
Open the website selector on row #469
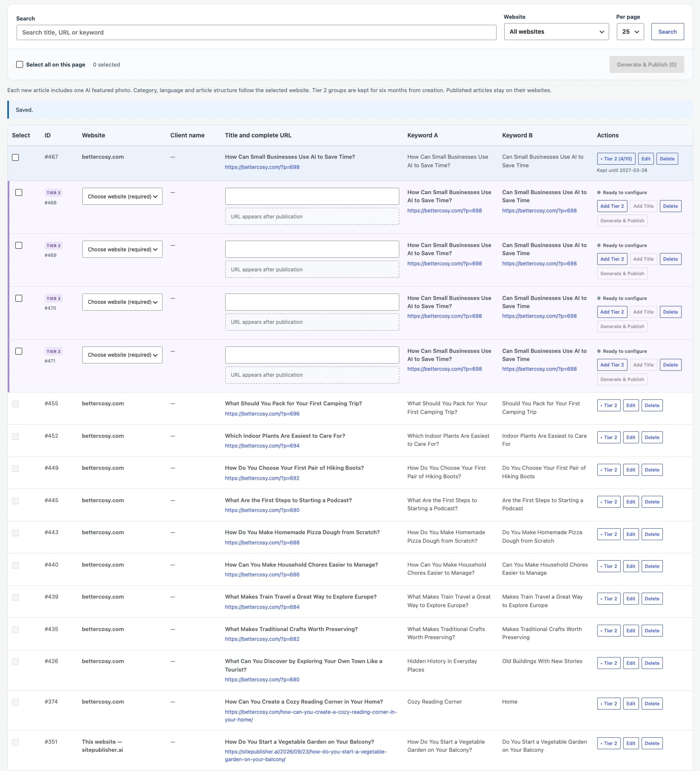[x=122, y=249]
